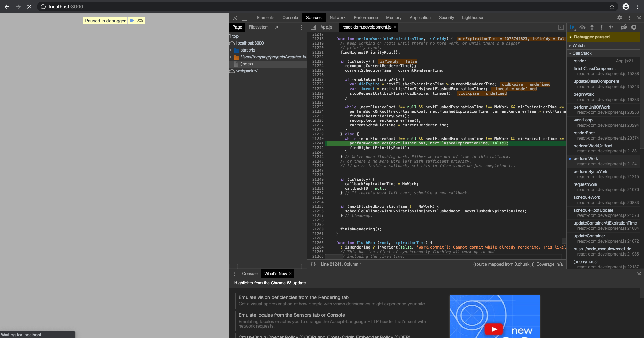Select performWorkOnRoot in the Call Stack

593,146
